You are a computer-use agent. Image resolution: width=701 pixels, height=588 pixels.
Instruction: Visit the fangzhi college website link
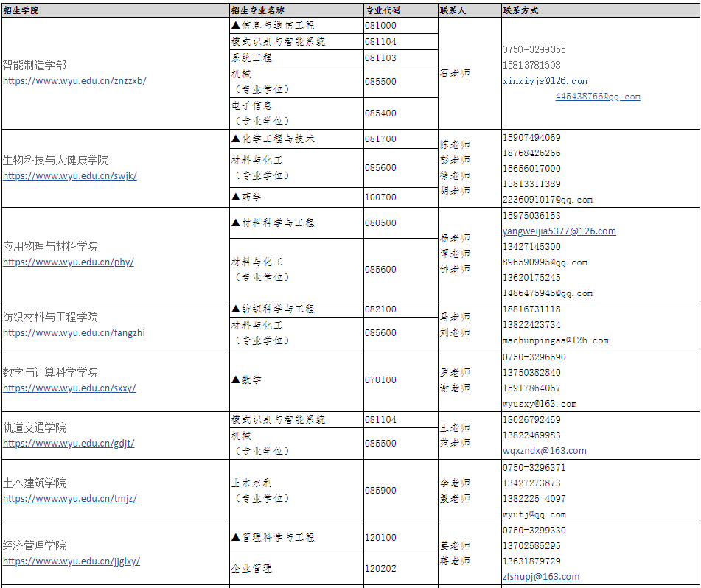pyautogui.click(x=74, y=333)
